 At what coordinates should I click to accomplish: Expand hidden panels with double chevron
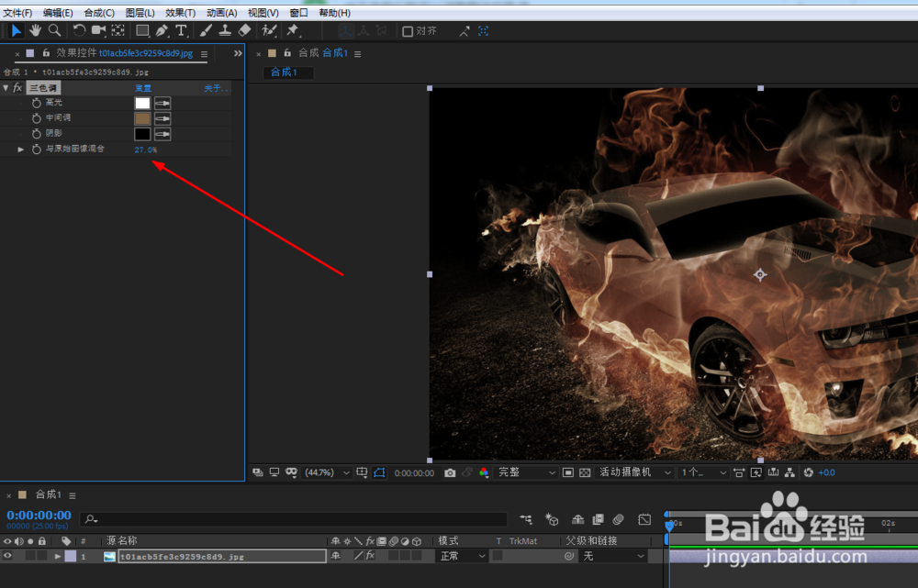(x=238, y=53)
